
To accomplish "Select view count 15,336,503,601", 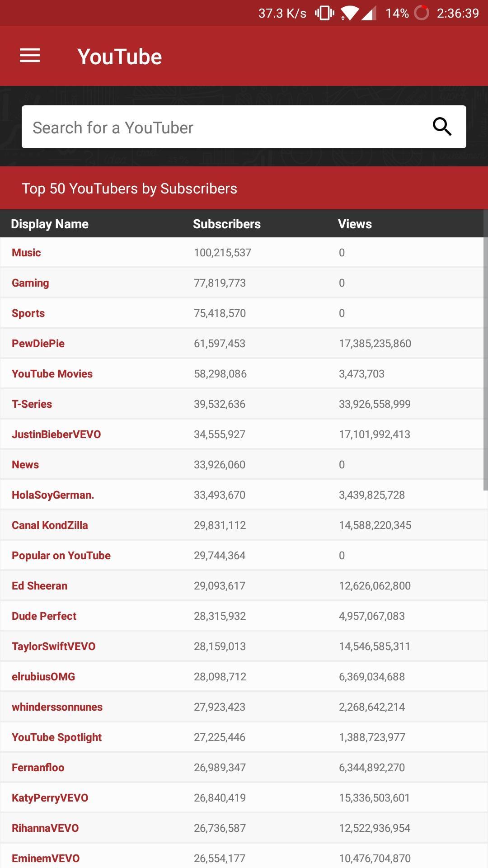I will (374, 798).
